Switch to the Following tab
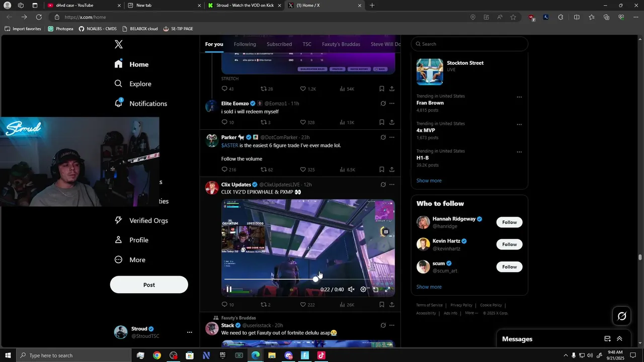Image resolution: width=644 pixels, height=362 pixels. (x=245, y=44)
